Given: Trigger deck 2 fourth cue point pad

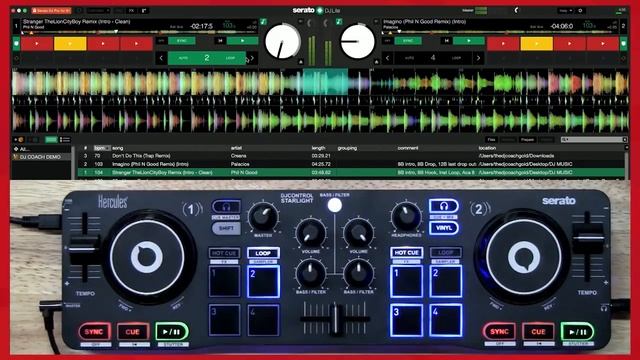Looking at the screenshot, I should pyautogui.click(x=603, y=43).
